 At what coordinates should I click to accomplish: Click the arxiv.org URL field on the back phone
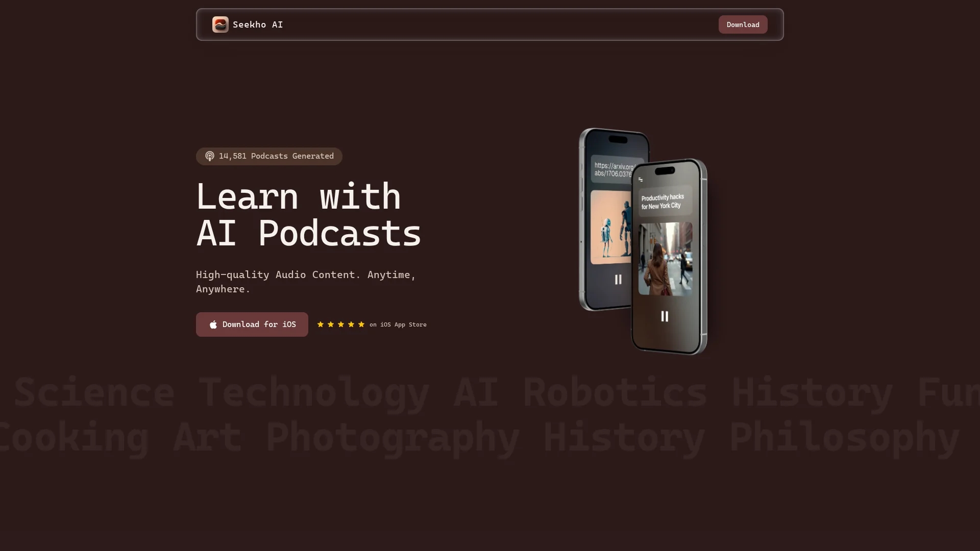(x=614, y=169)
